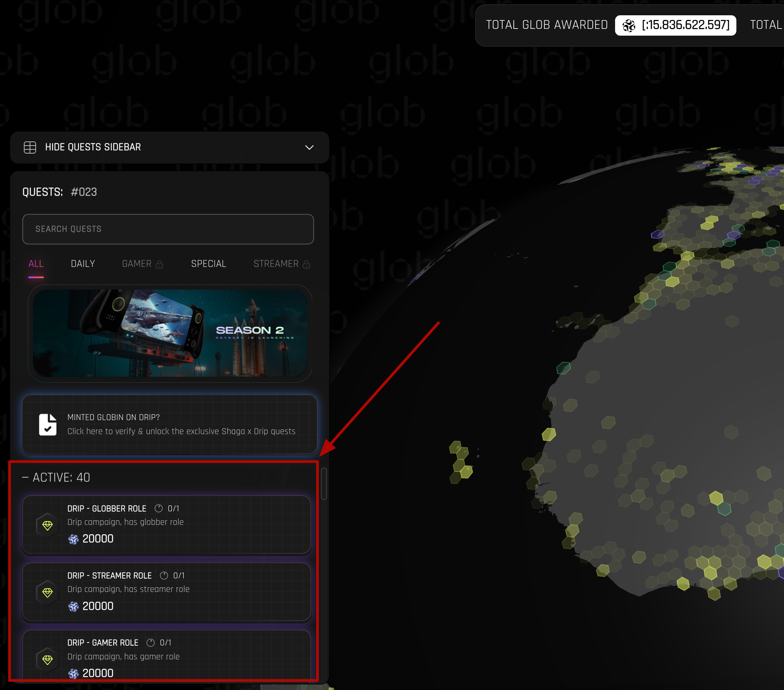Click verify link to unlock Shaga x Drip quests
Viewport: 784px width, 690px height.
point(181,432)
